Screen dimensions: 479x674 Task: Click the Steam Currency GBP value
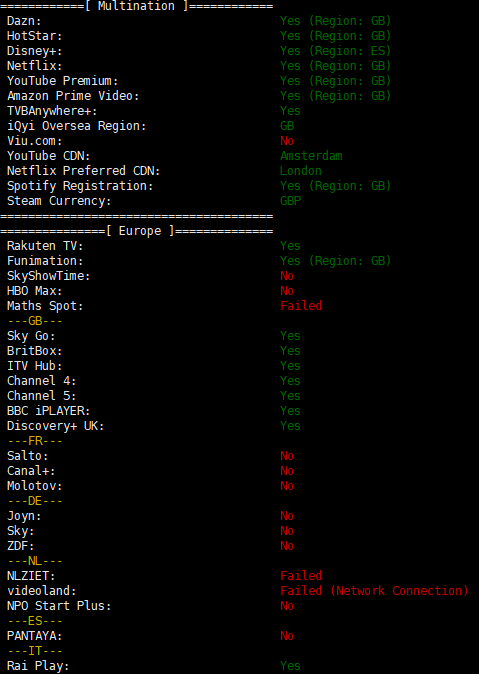coord(290,201)
